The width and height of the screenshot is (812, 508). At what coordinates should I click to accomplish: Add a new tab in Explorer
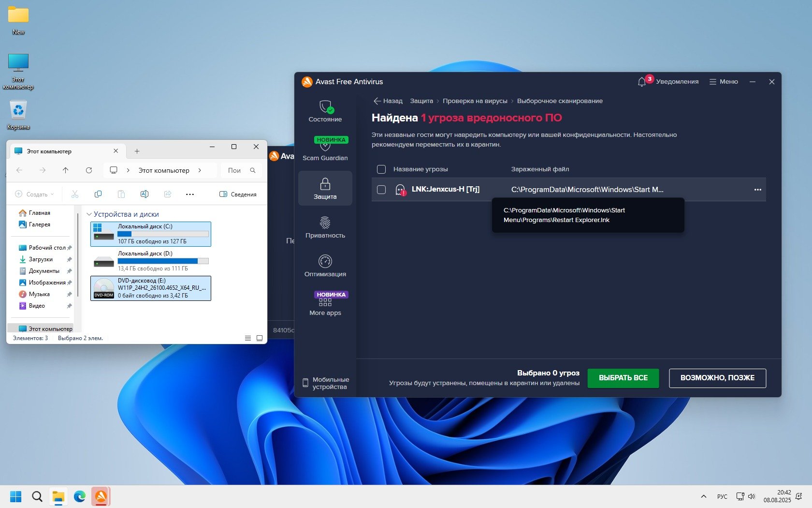137,151
